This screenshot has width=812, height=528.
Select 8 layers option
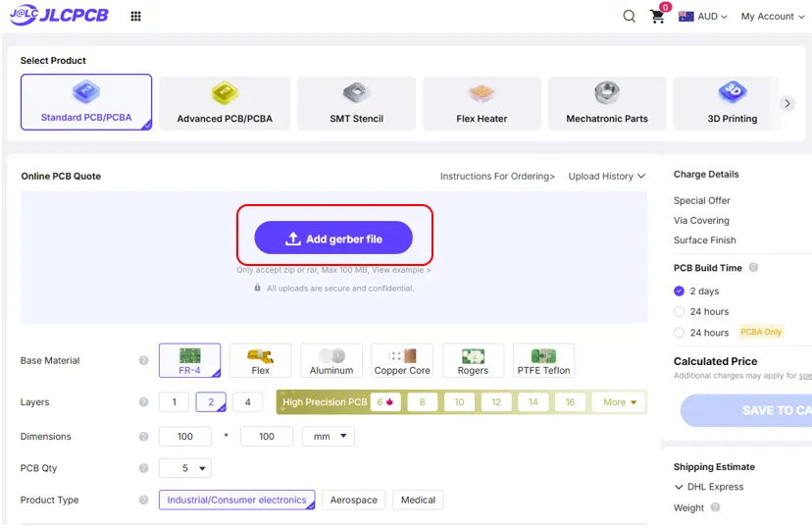coord(423,402)
